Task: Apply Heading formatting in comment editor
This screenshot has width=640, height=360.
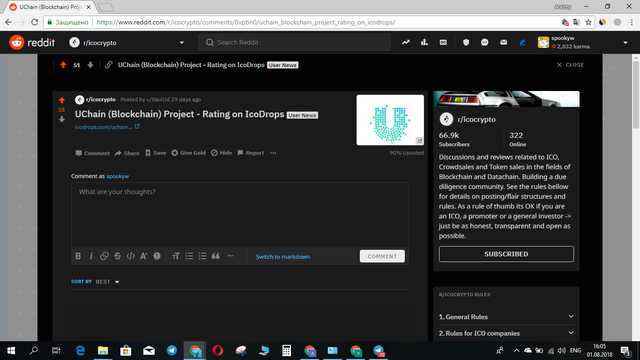Action: pyautogui.click(x=176, y=256)
